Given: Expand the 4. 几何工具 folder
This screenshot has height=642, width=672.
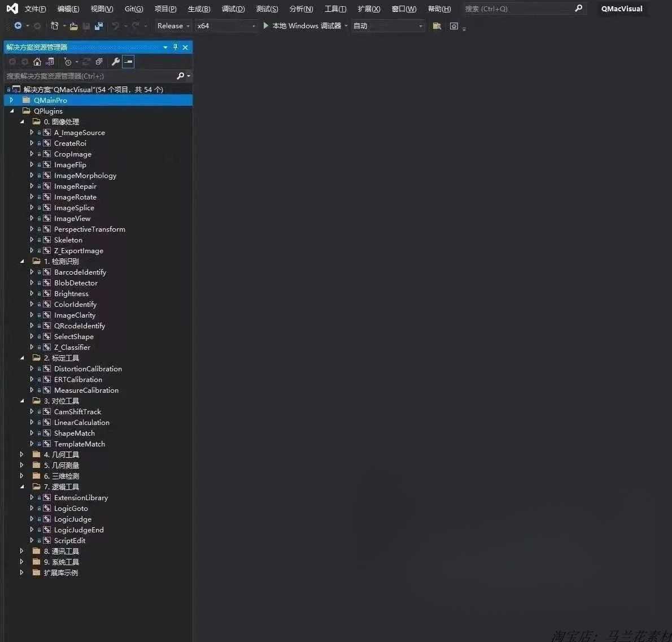Looking at the screenshot, I should pyautogui.click(x=22, y=454).
